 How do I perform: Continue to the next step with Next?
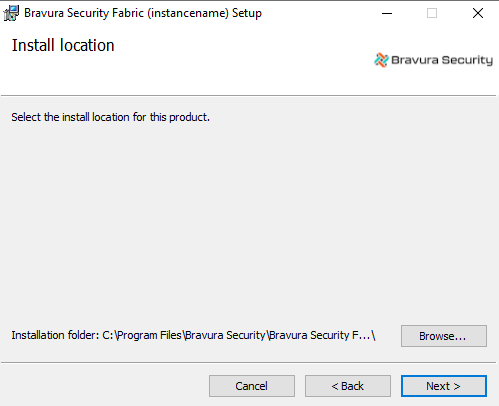[444, 386]
